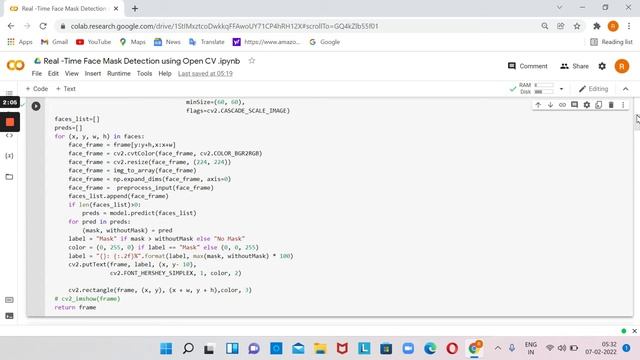
Task: Bookmark this page with star icon
Action: (x=577, y=26)
